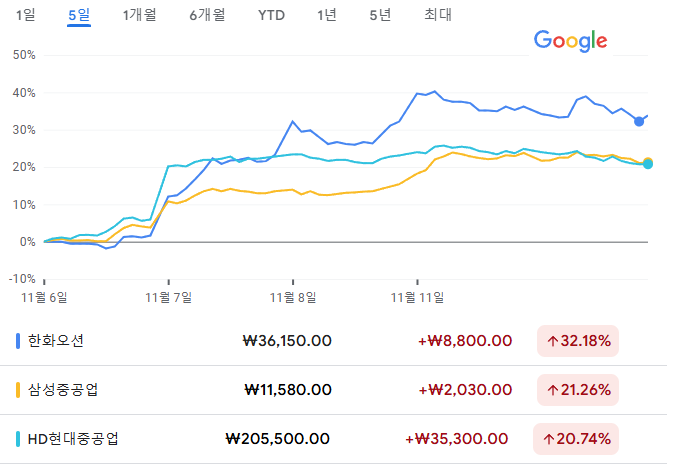Screen dimensions: 676x470
Task: Click the +₩8,800.00 change value
Action: pos(465,341)
